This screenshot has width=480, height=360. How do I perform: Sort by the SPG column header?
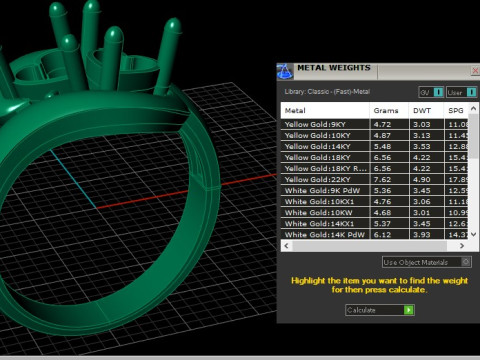(x=456, y=110)
